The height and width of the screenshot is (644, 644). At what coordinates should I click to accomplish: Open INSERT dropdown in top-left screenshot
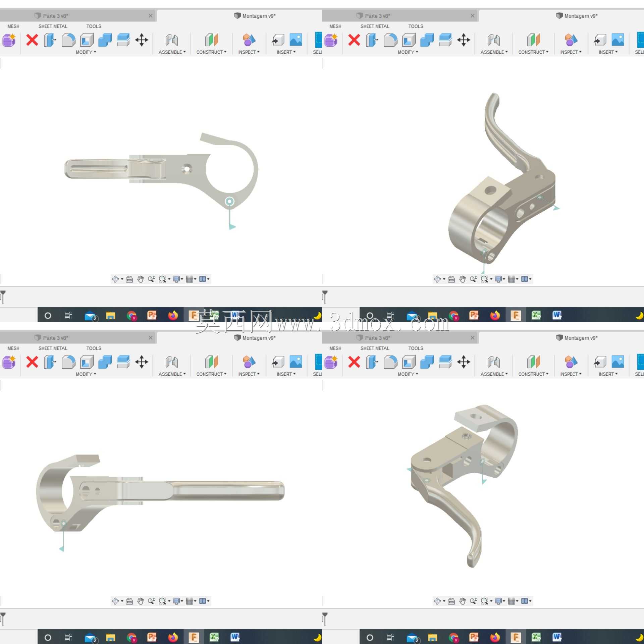click(286, 52)
